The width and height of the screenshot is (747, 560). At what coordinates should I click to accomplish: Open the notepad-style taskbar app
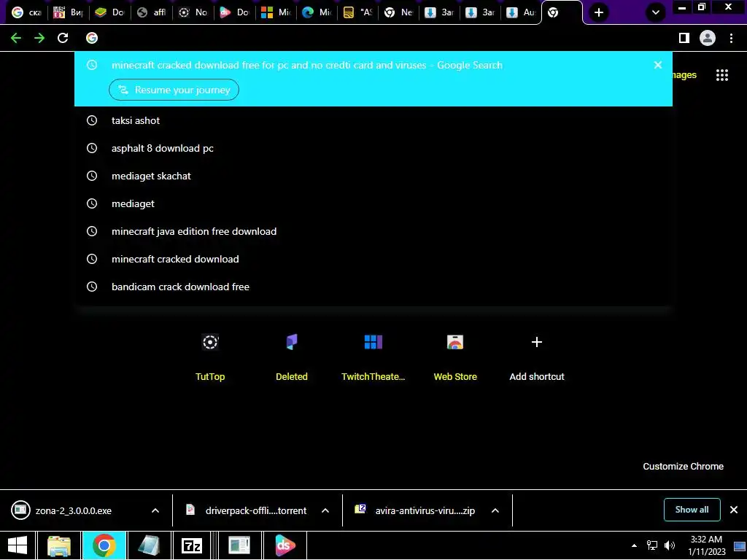[x=149, y=545]
